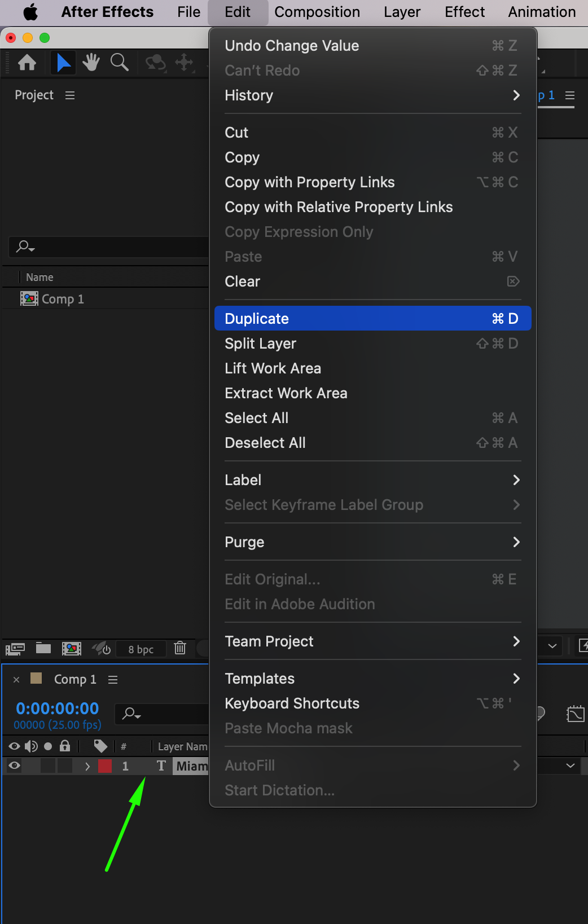Delete selected project item with trash icon

(180, 648)
